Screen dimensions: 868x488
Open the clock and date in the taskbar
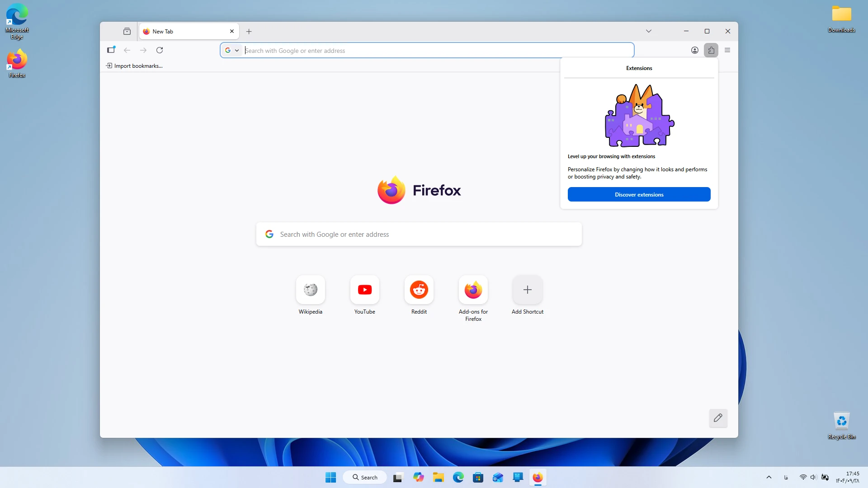tap(847, 477)
